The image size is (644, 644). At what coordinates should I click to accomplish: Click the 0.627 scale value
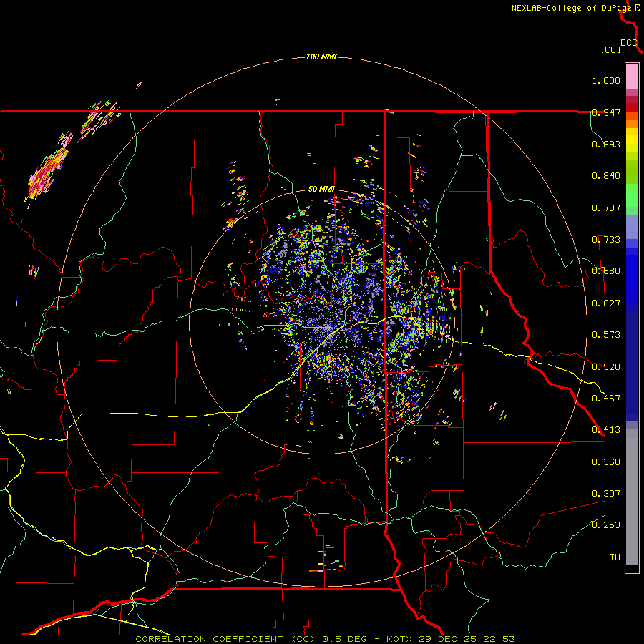point(606,303)
